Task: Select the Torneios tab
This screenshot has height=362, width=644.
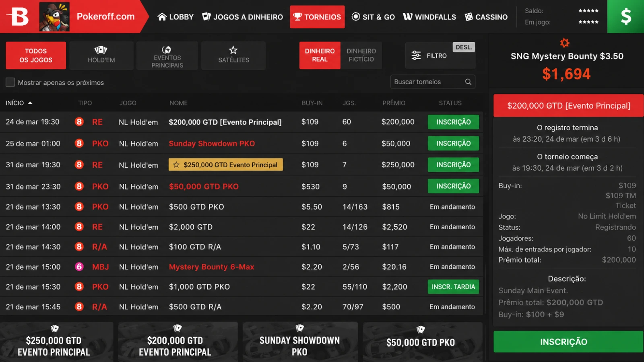Action: click(x=317, y=17)
